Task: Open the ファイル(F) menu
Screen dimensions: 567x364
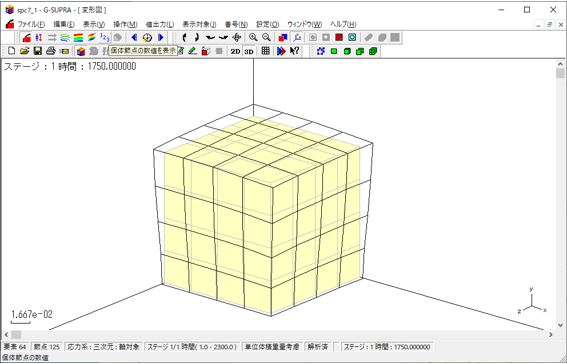Action: tap(31, 24)
